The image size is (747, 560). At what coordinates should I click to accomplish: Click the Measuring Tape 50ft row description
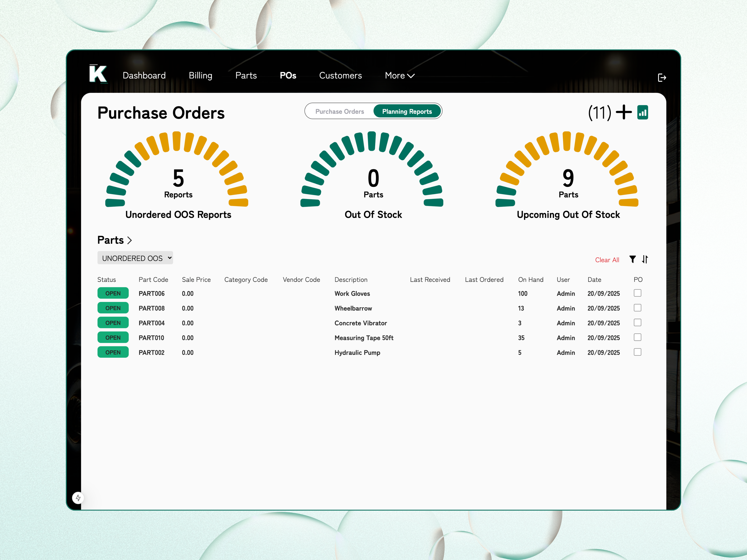click(x=364, y=338)
